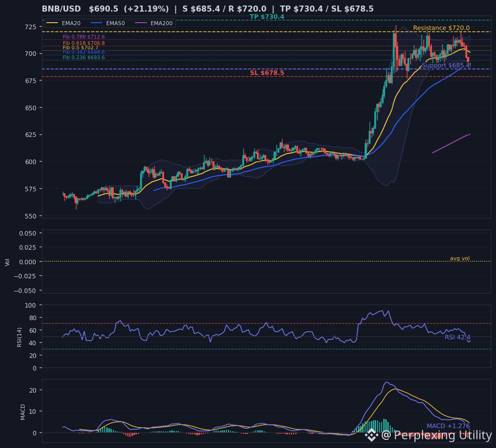Click the 0.050 volume axis tick
This screenshot has width=496, height=448.
point(28,234)
